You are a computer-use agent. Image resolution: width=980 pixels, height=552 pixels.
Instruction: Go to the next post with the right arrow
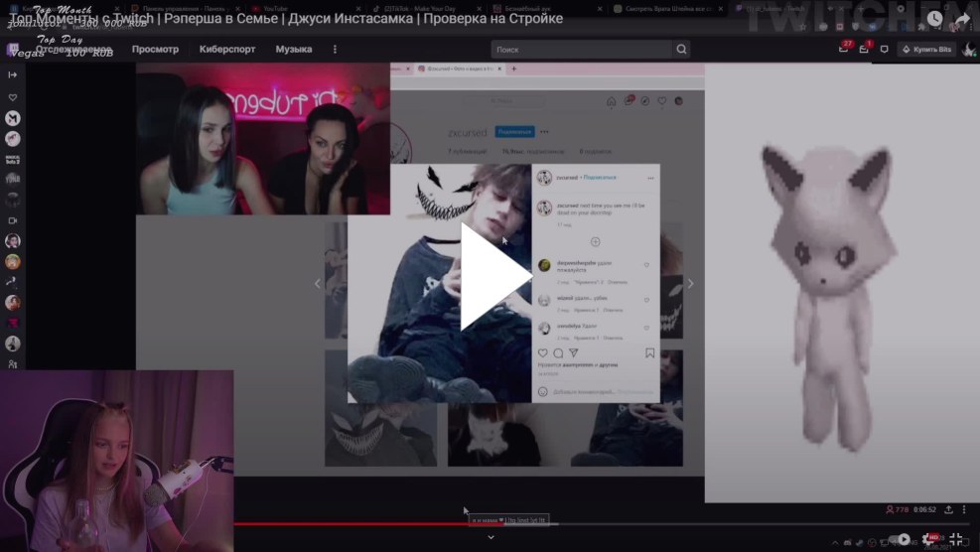[x=690, y=284]
